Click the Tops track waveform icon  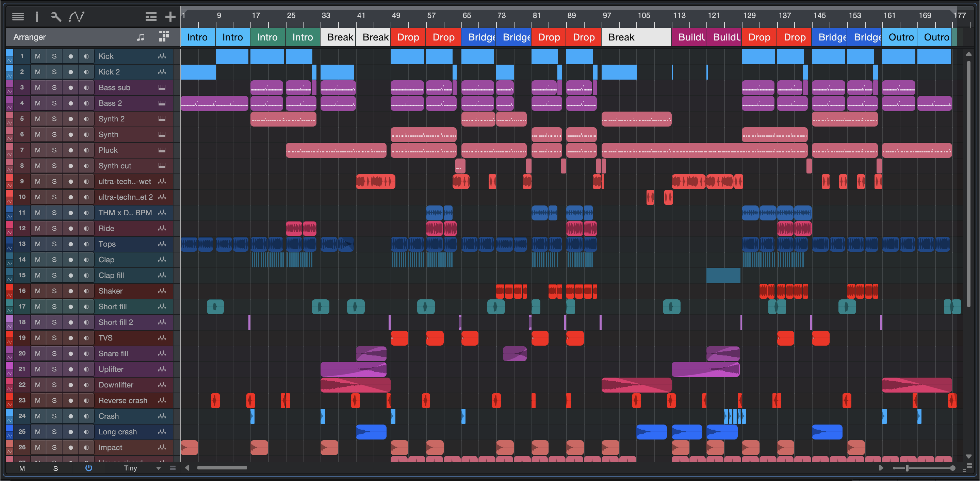[x=162, y=244]
